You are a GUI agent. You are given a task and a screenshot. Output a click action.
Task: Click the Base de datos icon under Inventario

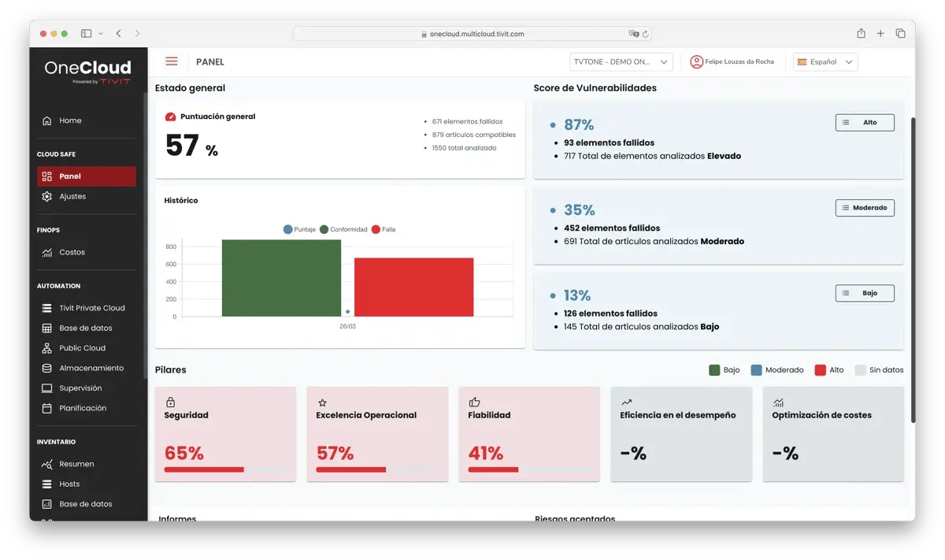click(x=46, y=504)
